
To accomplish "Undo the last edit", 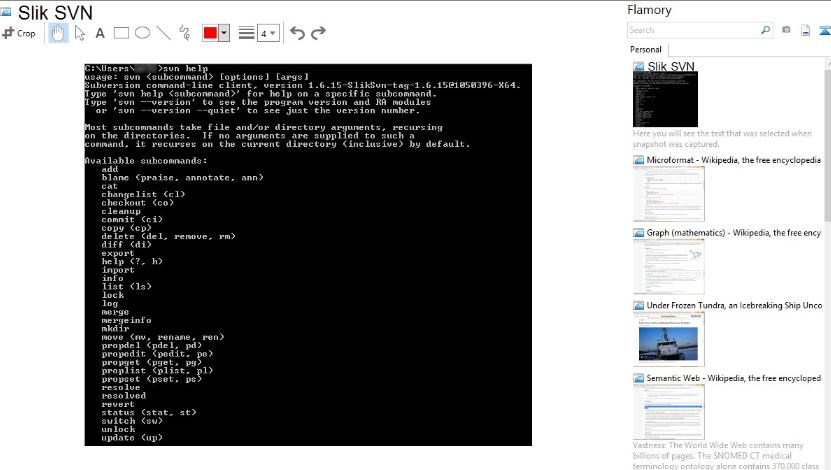I will click(x=297, y=33).
